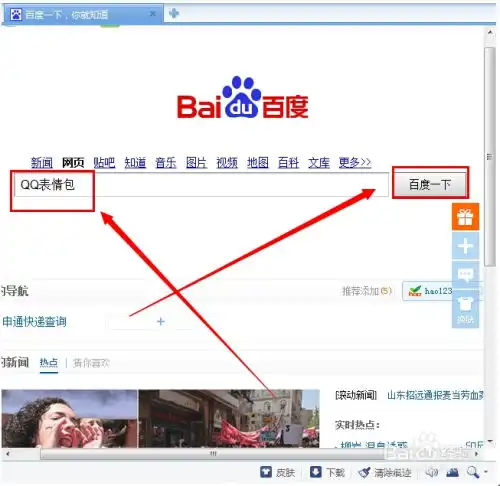Expand the zoom dropdown arrow
This screenshot has width=500, height=486.
(x=486, y=472)
